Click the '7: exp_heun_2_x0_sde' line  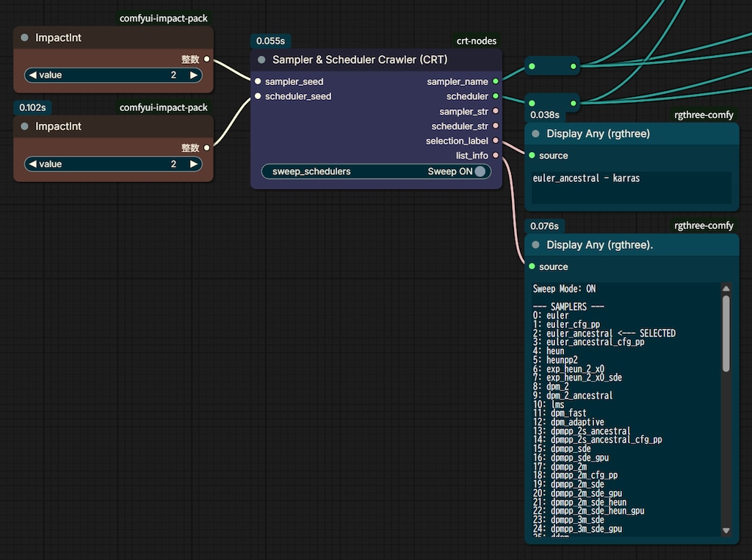pos(577,378)
